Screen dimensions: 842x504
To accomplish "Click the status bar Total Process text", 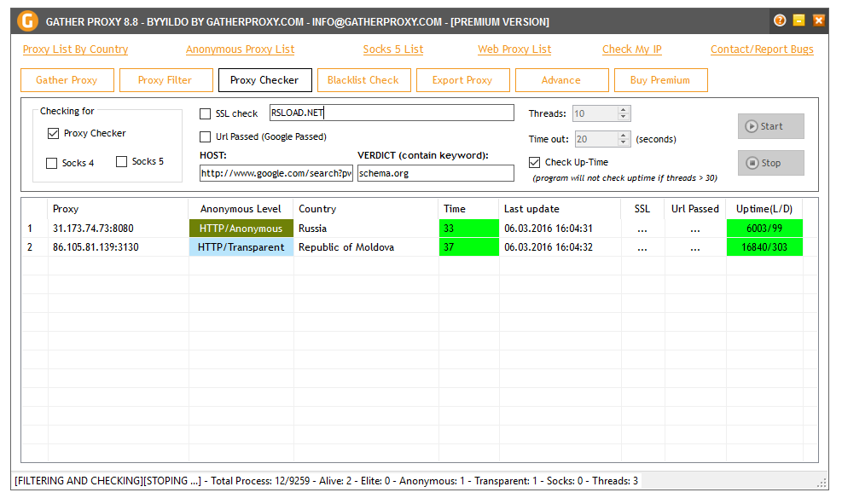I will coord(260,481).
